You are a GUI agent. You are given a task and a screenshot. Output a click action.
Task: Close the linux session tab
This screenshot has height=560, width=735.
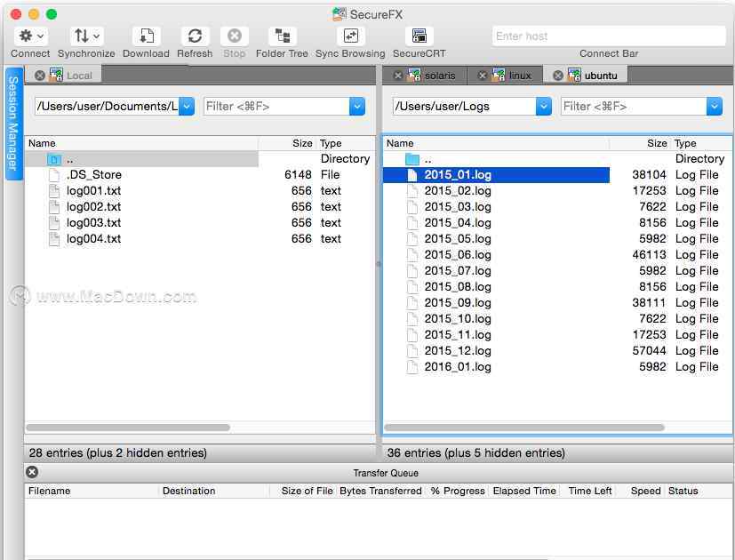pyautogui.click(x=483, y=76)
